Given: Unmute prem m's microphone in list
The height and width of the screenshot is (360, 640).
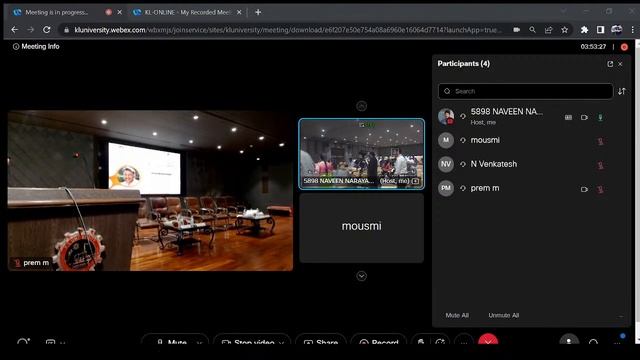Looking at the screenshot, I should [x=600, y=189].
